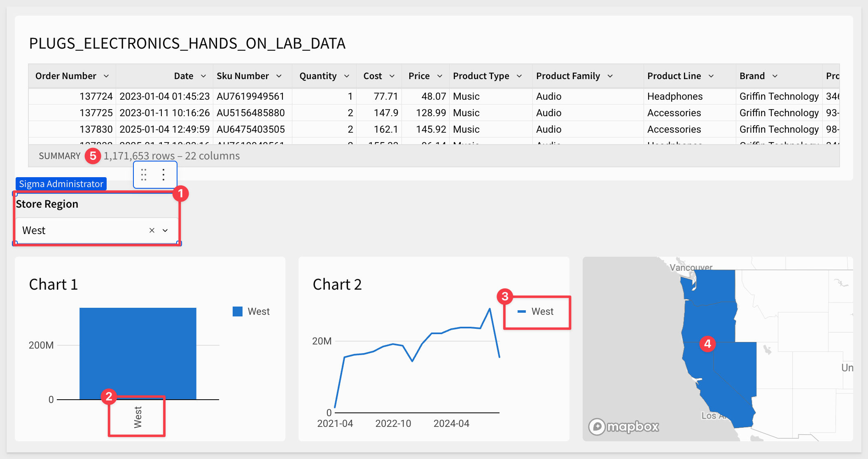
Task: Click the Product Line column header
Action: point(690,76)
